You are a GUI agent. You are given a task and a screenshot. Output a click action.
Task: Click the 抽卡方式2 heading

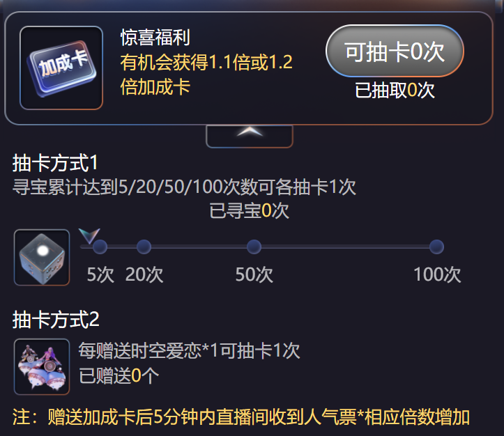point(56,320)
